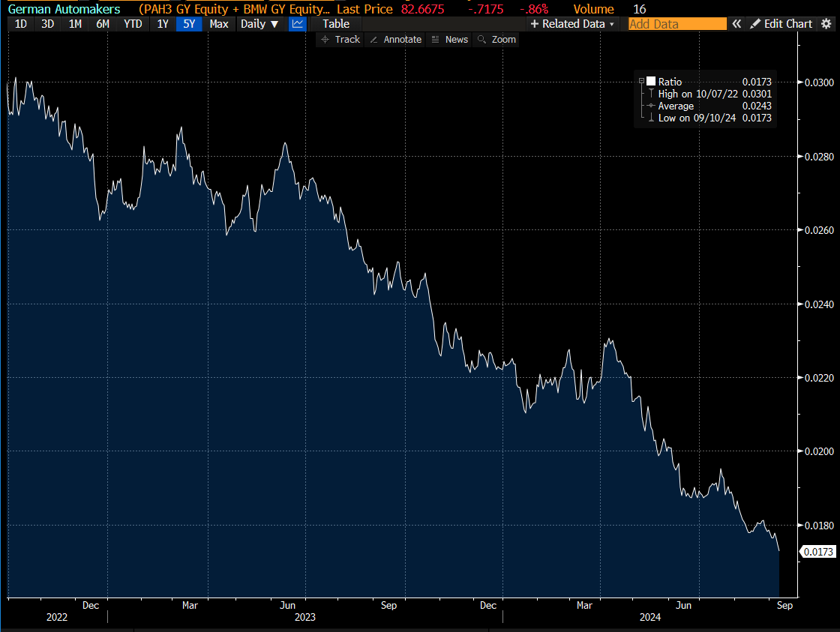Collapse the Ratio legend tree

pyautogui.click(x=641, y=82)
